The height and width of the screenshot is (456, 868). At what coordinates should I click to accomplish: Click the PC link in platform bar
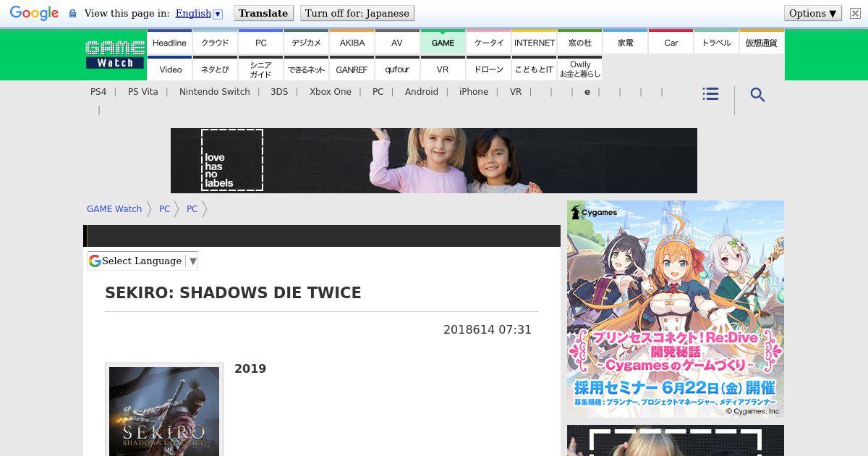click(x=378, y=92)
